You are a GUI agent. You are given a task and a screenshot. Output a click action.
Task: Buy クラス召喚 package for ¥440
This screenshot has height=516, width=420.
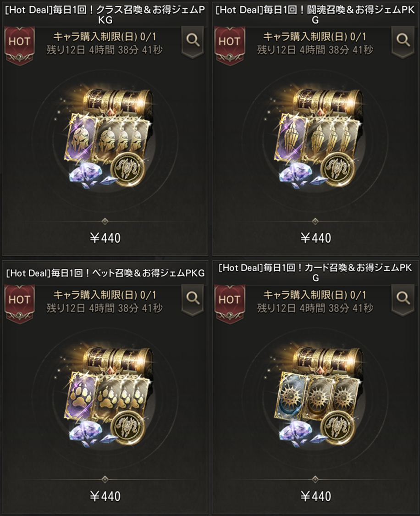[105, 238]
